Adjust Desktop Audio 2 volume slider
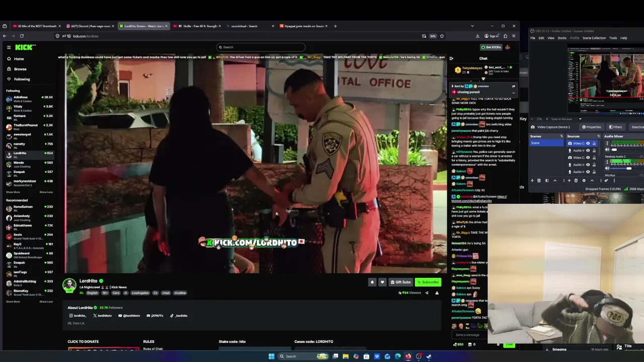This screenshot has height=362, width=644. pos(628,168)
